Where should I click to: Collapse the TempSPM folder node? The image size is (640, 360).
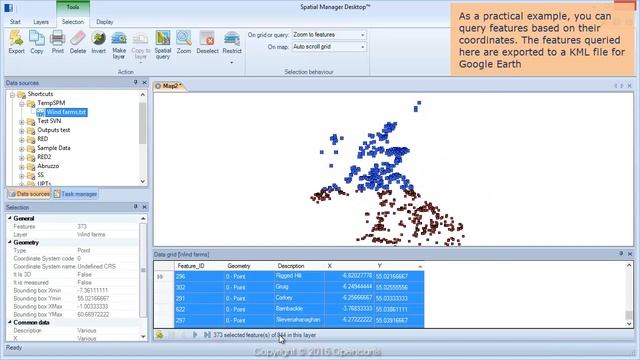22,104
